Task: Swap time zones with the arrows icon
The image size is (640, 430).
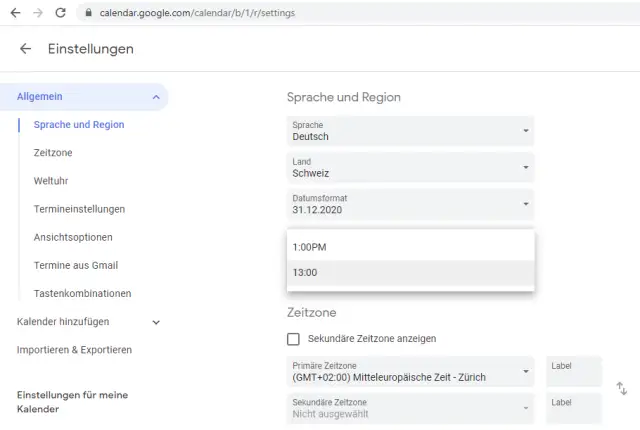Action: click(x=621, y=388)
